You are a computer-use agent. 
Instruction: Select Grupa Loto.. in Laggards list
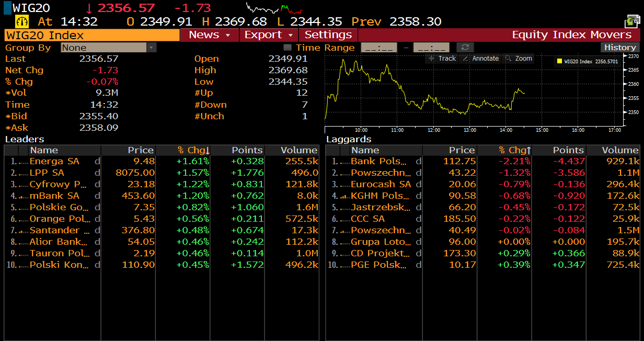(381, 242)
